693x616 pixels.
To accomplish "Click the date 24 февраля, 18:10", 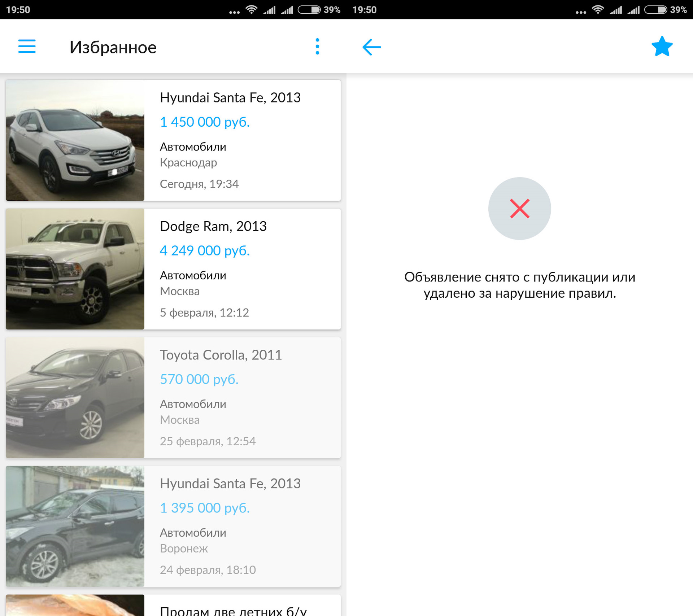I will pyautogui.click(x=208, y=570).
